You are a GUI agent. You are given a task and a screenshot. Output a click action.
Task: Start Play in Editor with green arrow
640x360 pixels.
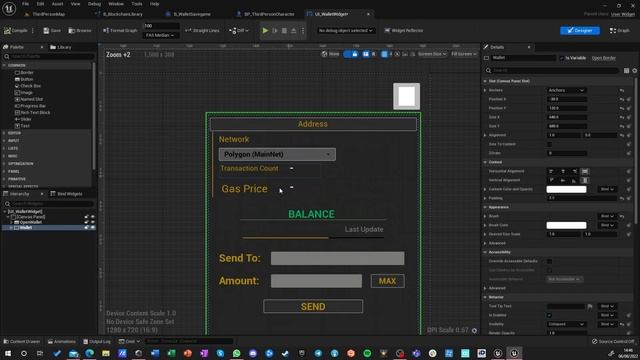265,31
